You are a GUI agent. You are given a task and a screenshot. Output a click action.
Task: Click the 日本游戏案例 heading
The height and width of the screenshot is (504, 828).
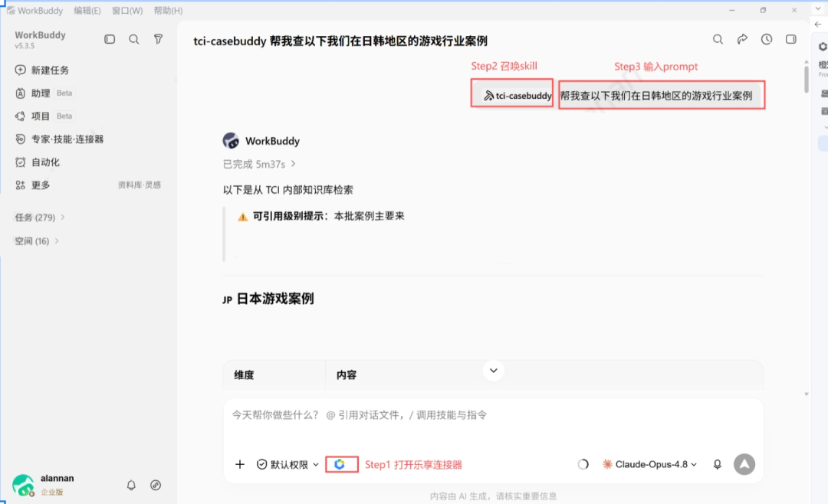274,299
